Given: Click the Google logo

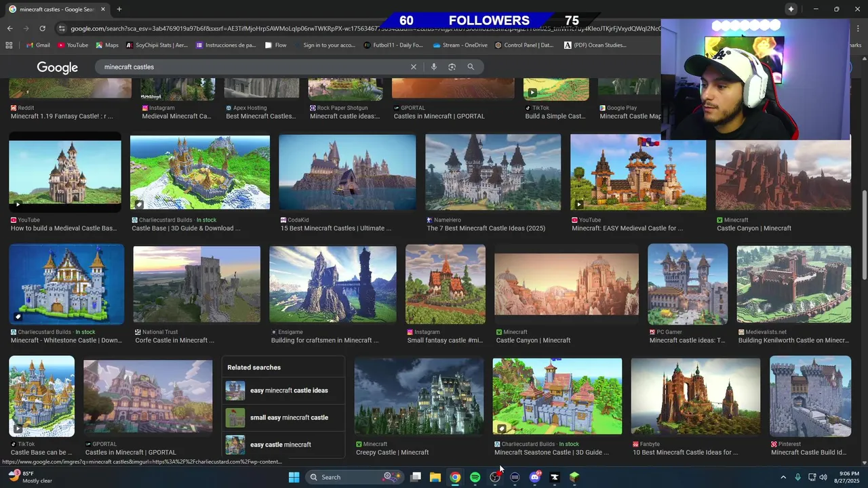Looking at the screenshot, I should (58, 67).
